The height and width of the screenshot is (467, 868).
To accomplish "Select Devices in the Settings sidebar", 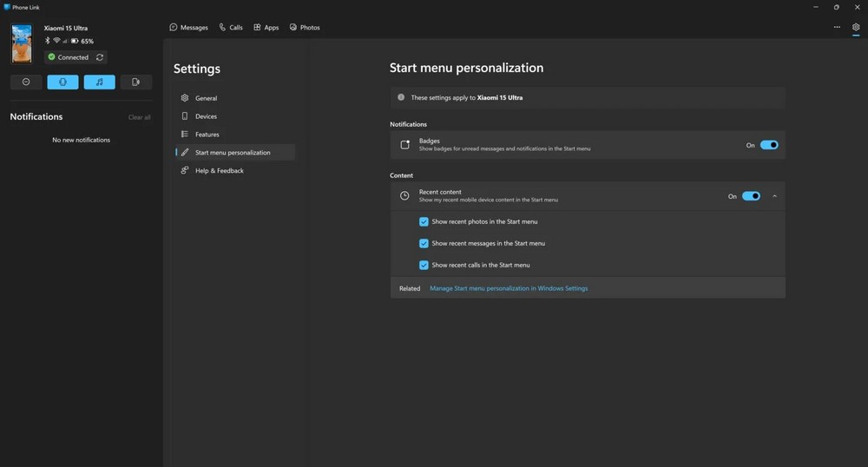I will pyautogui.click(x=206, y=116).
